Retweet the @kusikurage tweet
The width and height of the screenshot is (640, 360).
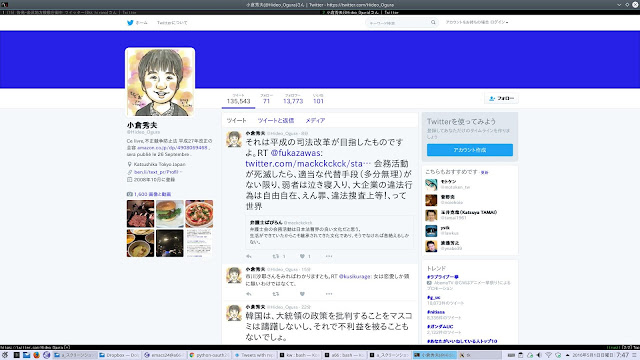coord(276,294)
